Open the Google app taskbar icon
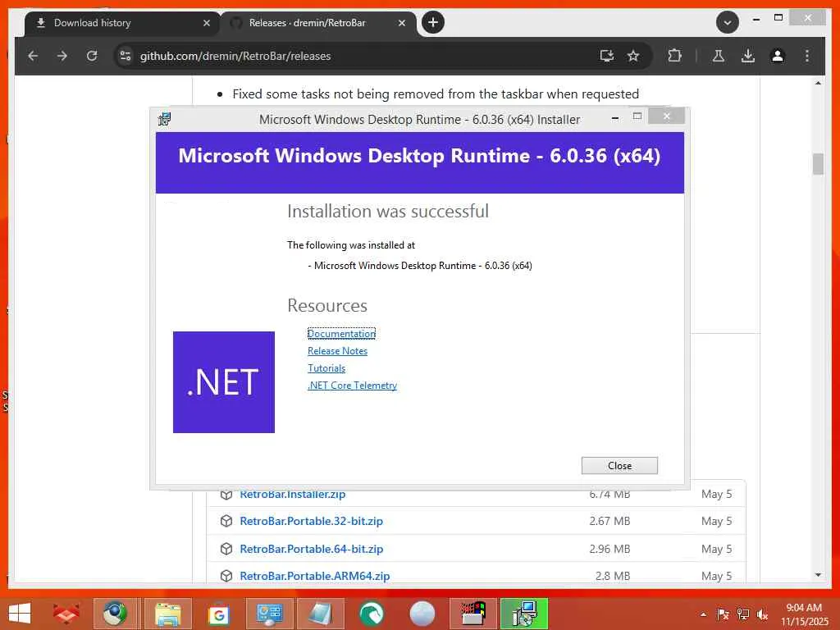Viewport: 840px width, 630px height. tap(218, 614)
